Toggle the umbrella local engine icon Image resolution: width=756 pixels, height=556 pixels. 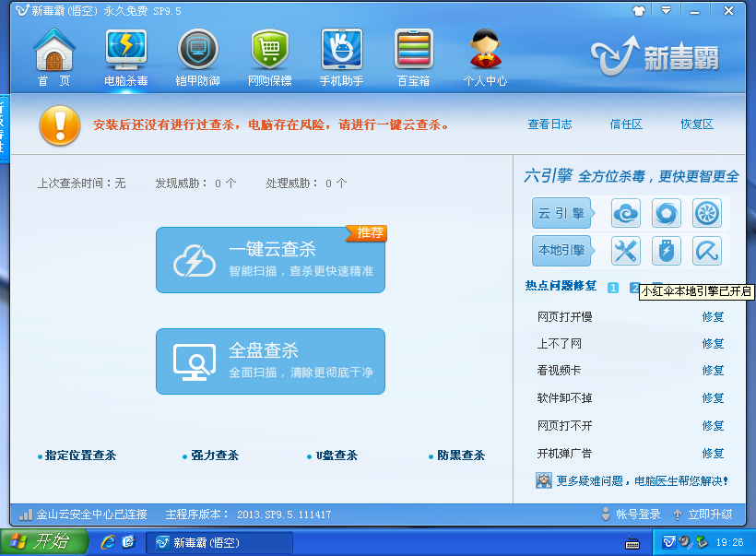[x=707, y=251]
